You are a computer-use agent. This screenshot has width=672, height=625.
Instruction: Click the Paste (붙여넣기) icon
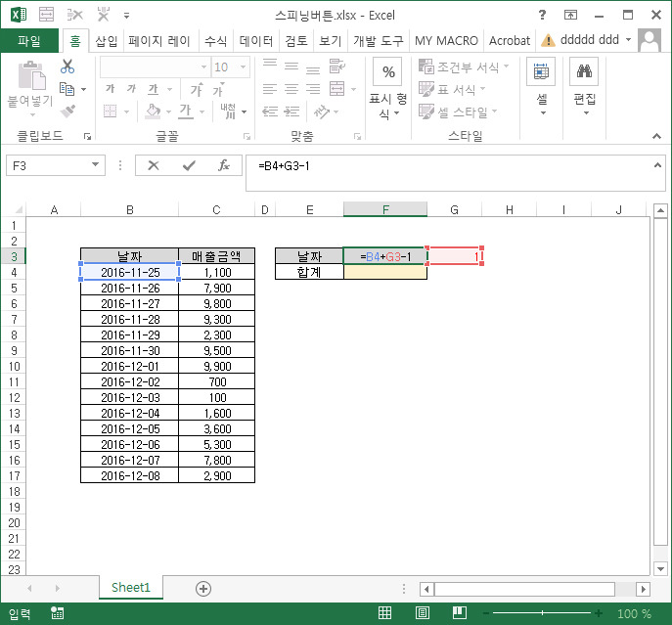(31, 75)
